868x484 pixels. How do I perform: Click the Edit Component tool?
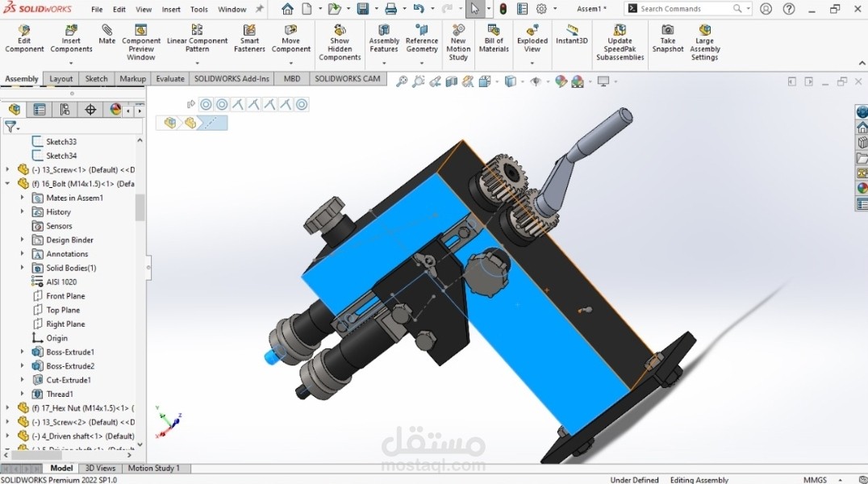point(24,39)
